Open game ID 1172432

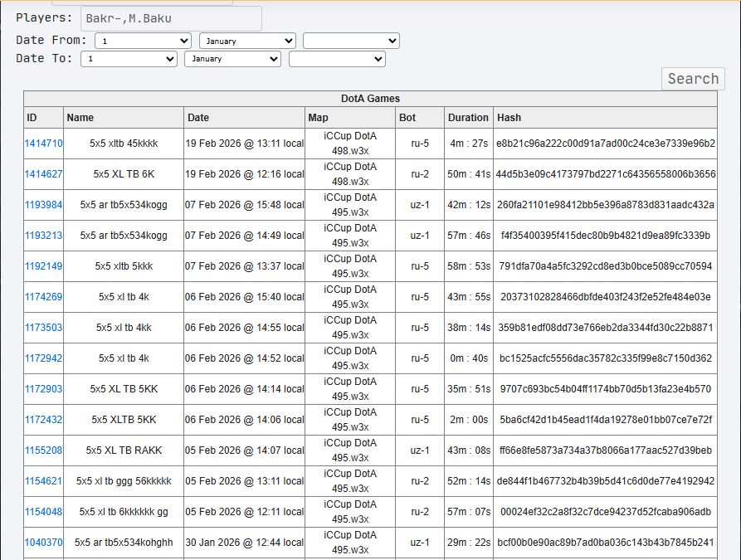click(x=43, y=420)
